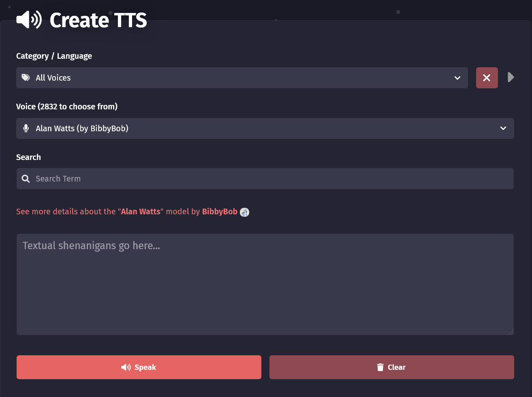Open the BibbyBob profile link
Image resolution: width=532 pixels, height=397 pixels.
[x=220, y=211]
